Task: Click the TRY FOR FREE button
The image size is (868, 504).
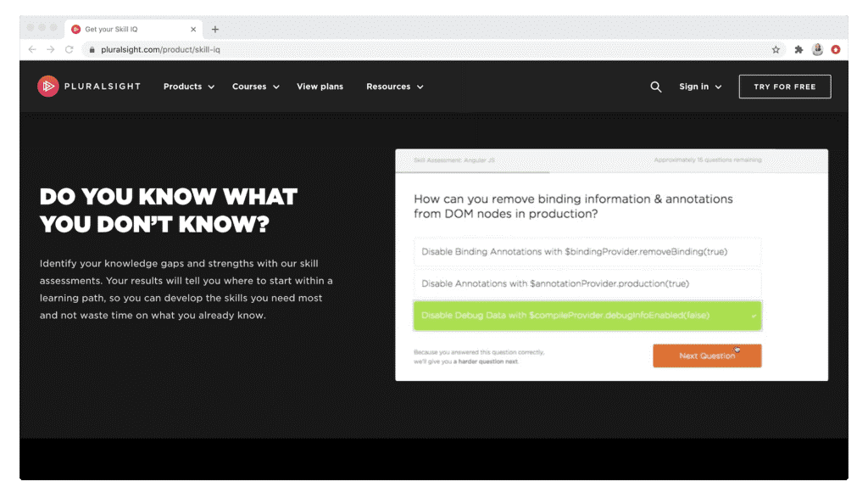Action: point(784,87)
